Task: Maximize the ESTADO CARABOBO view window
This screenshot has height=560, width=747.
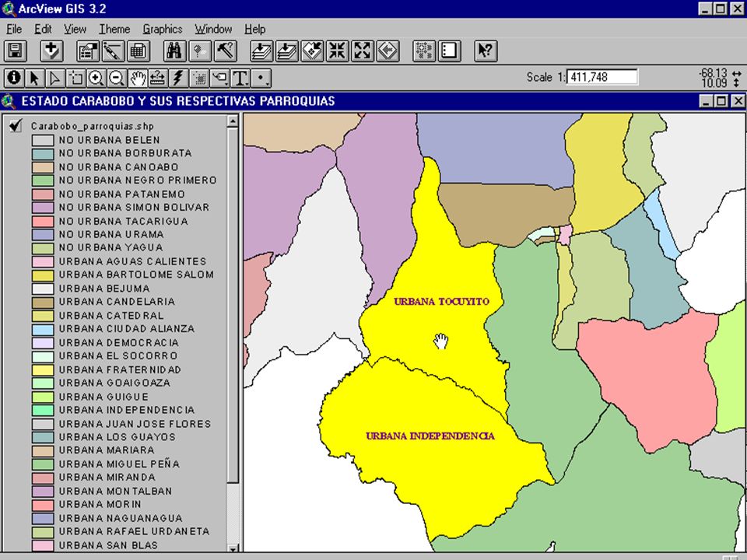Action: tap(722, 101)
